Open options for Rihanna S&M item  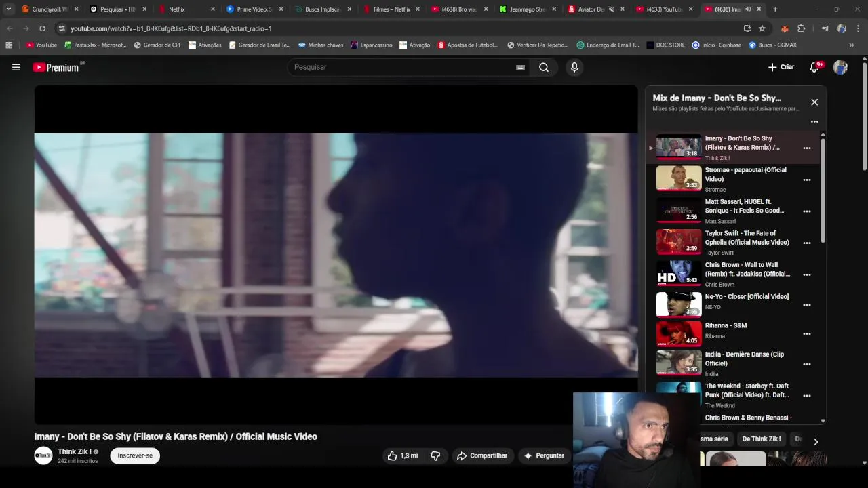[x=807, y=333]
